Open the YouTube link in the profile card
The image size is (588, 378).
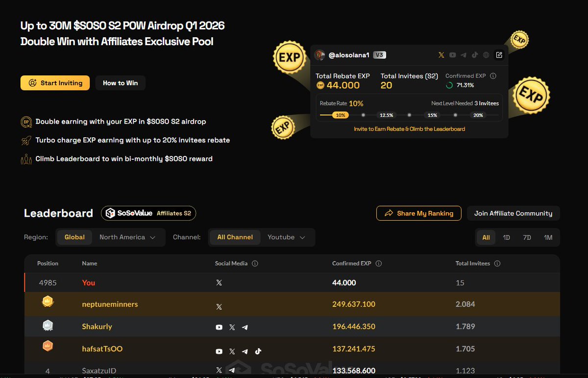[x=453, y=55]
